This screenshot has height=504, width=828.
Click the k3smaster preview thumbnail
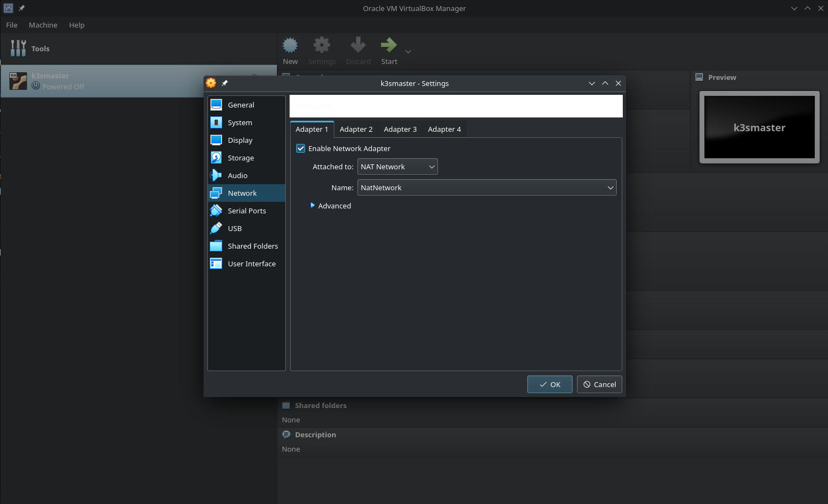pyautogui.click(x=760, y=127)
